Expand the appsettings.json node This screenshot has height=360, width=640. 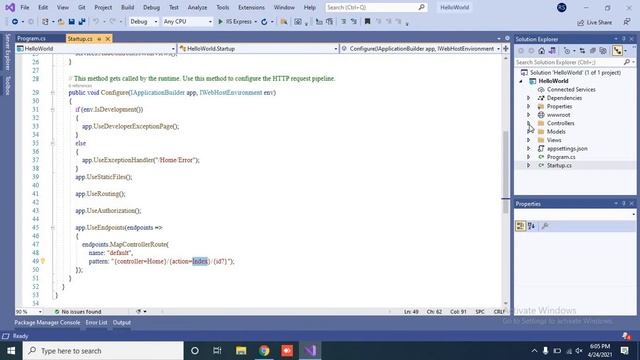(x=529, y=149)
